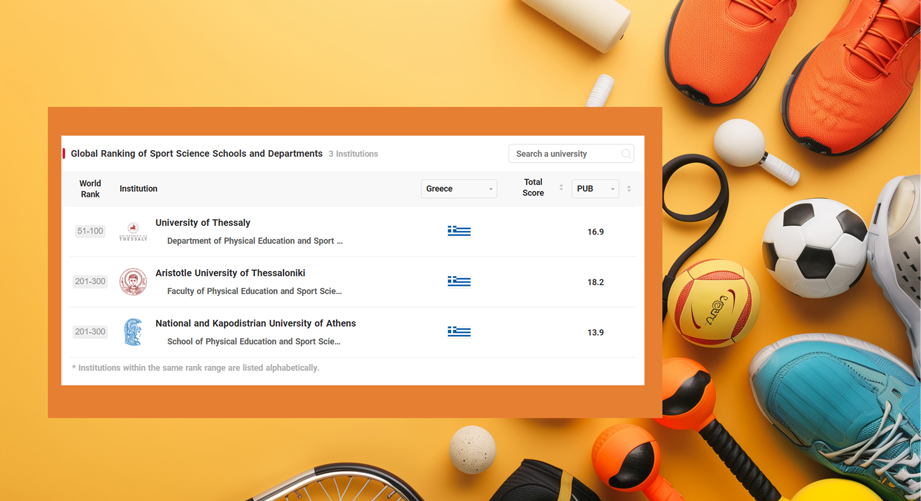Open the Greece country dropdown
The height and width of the screenshot is (501, 921).
[x=459, y=189]
